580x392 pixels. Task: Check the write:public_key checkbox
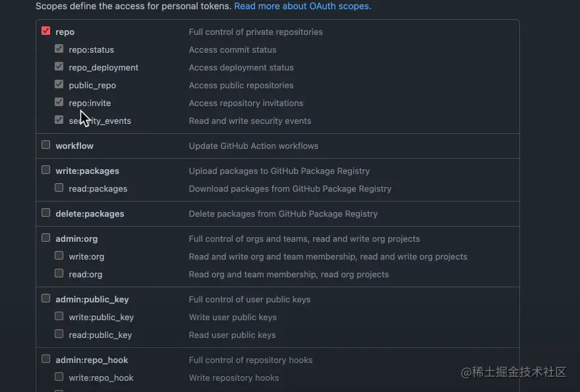59,316
